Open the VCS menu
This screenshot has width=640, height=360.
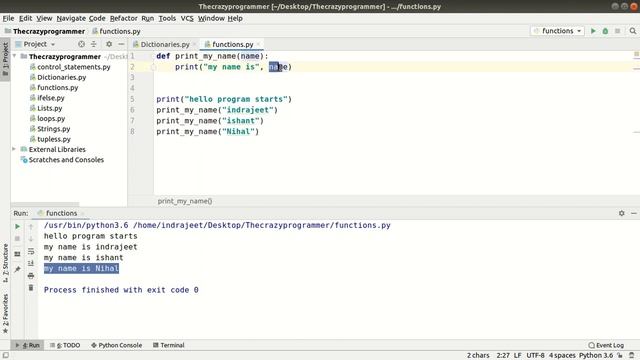click(187, 18)
